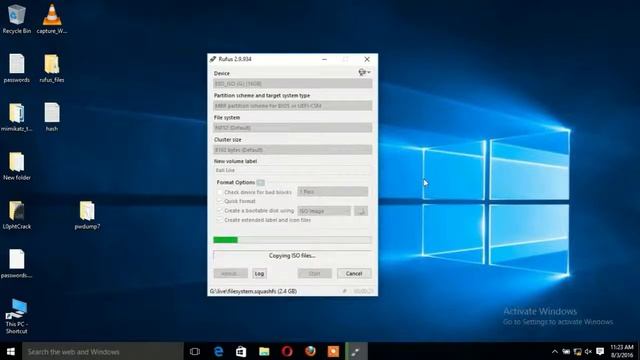The width and height of the screenshot is (640, 360).
Task: Select the New folder desktop icon
Action: pos(16,166)
